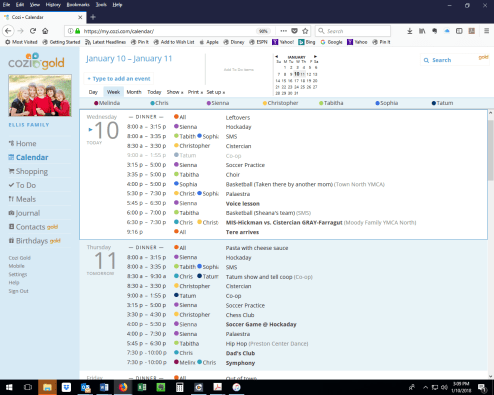
Task: Click the magnifier icon in Cozi search
Action: pos(426,60)
